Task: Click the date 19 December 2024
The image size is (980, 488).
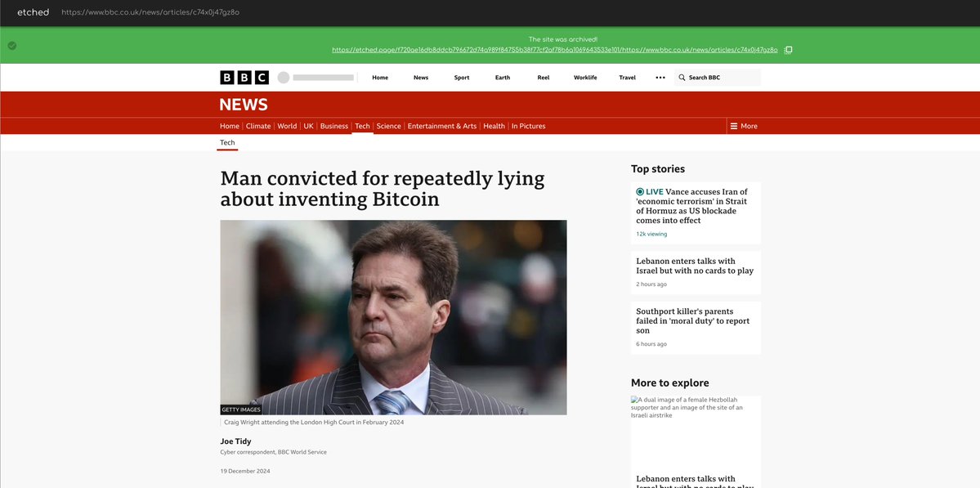Action: tap(245, 471)
